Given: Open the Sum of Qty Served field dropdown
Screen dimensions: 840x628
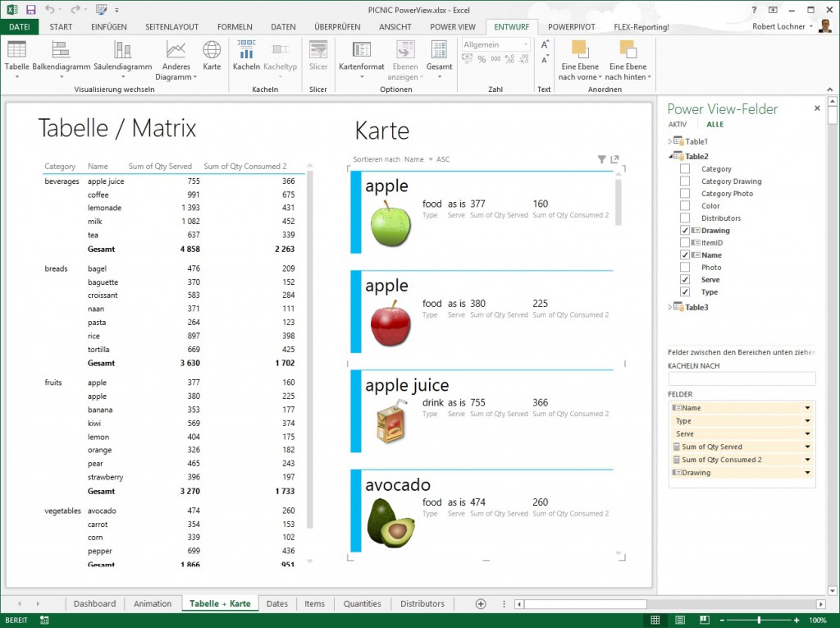Looking at the screenshot, I should pyautogui.click(x=807, y=447).
